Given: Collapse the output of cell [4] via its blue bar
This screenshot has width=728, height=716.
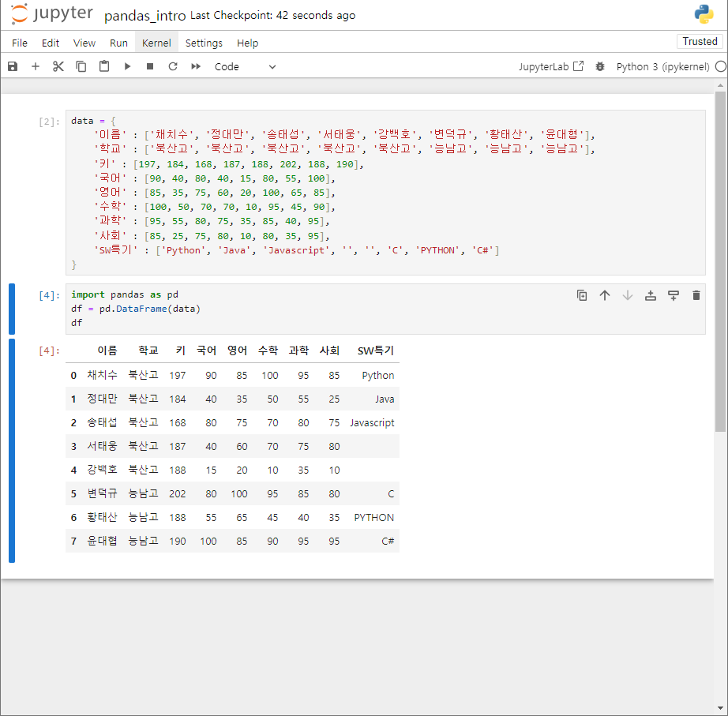Looking at the screenshot, I should point(12,451).
